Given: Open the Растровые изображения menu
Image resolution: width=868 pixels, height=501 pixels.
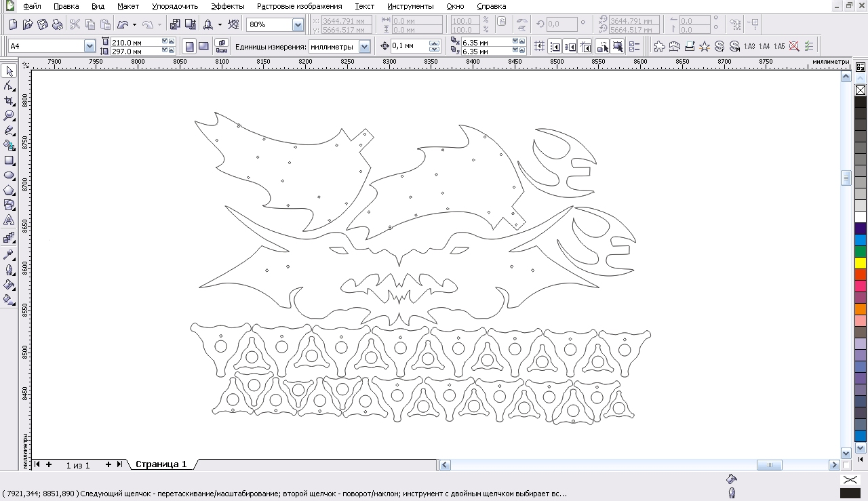Looking at the screenshot, I should pyautogui.click(x=299, y=6).
